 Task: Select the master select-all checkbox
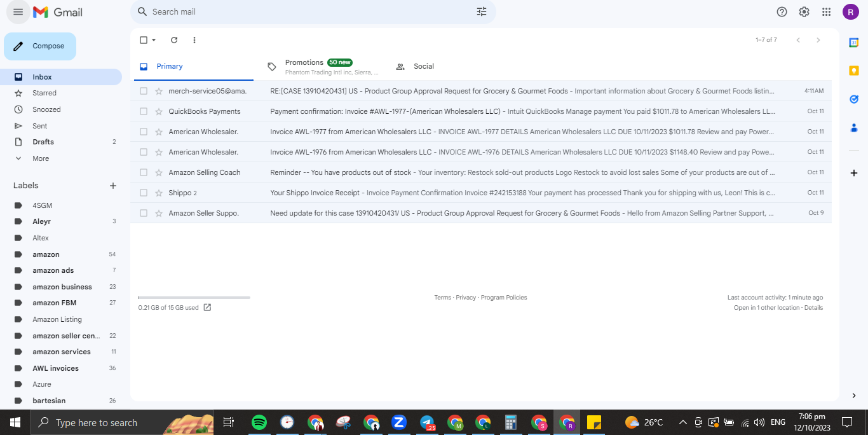[x=144, y=40]
